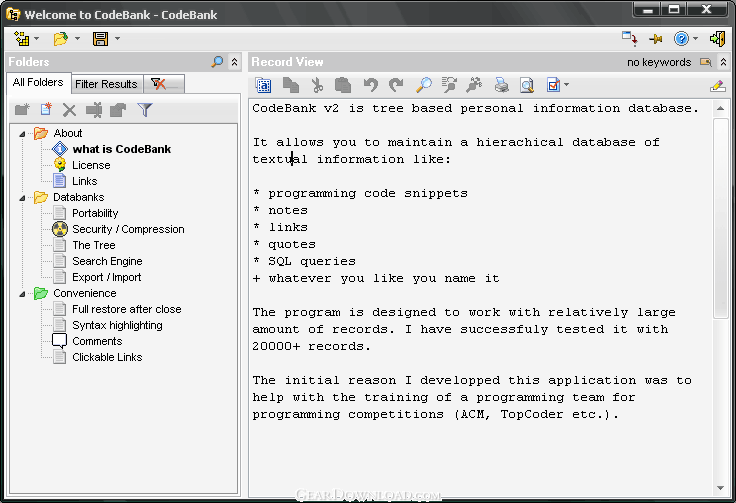Open the help icon's dropdown arrow
736x503 pixels.
pos(696,38)
